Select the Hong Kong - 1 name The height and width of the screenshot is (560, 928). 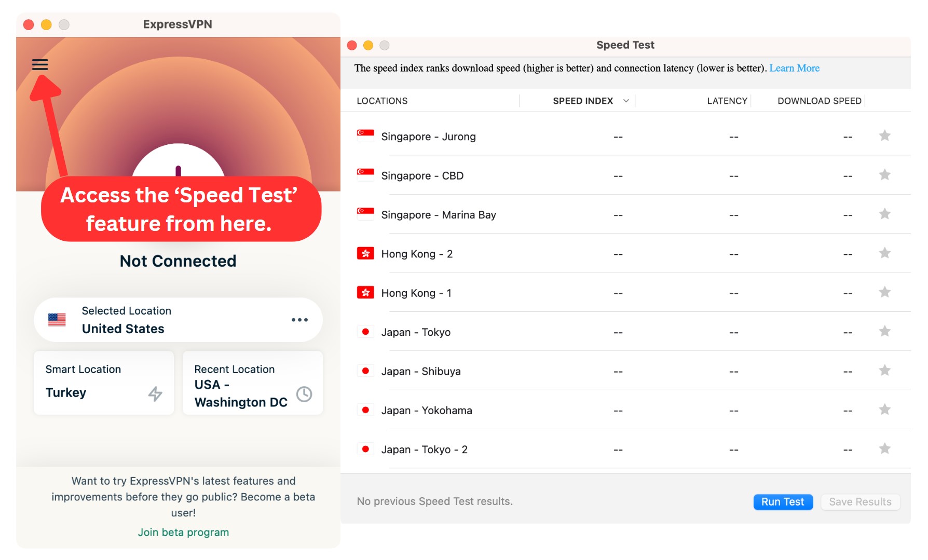[416, 293]
